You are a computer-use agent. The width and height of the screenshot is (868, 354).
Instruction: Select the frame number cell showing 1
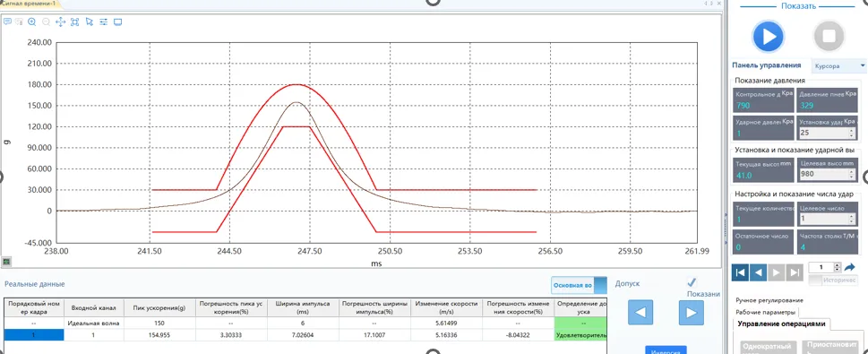(34, 334)
